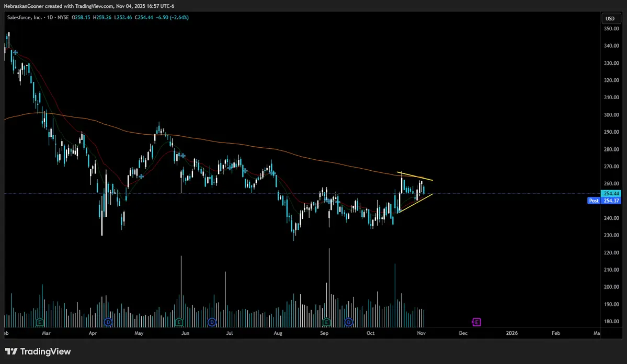This screenshot has width=627, height=364.
Task: Select the lower yellow trendline of the wedge
Action: 416,203
